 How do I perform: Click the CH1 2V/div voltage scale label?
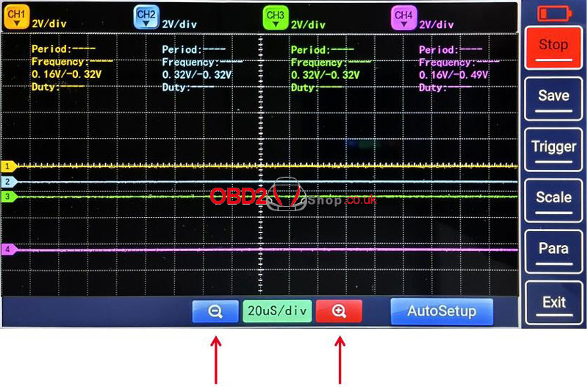[49, 24]
